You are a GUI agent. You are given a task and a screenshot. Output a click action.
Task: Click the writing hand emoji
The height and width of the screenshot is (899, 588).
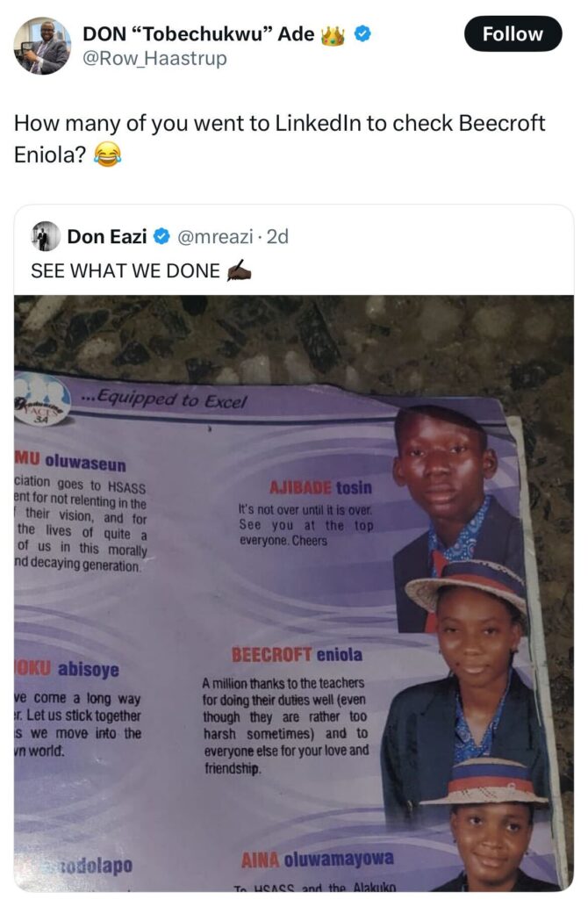(x=239, y=270)
